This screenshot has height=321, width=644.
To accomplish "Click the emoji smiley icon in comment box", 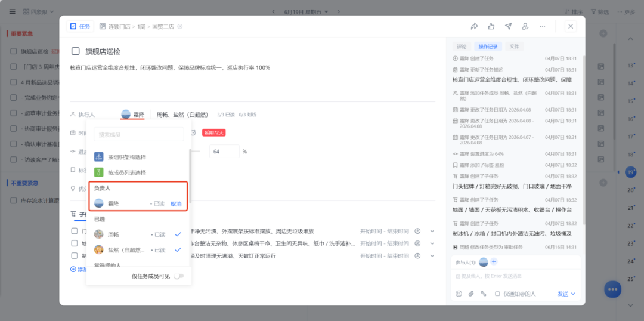I will pyautogui.click(x=459, y=294).
